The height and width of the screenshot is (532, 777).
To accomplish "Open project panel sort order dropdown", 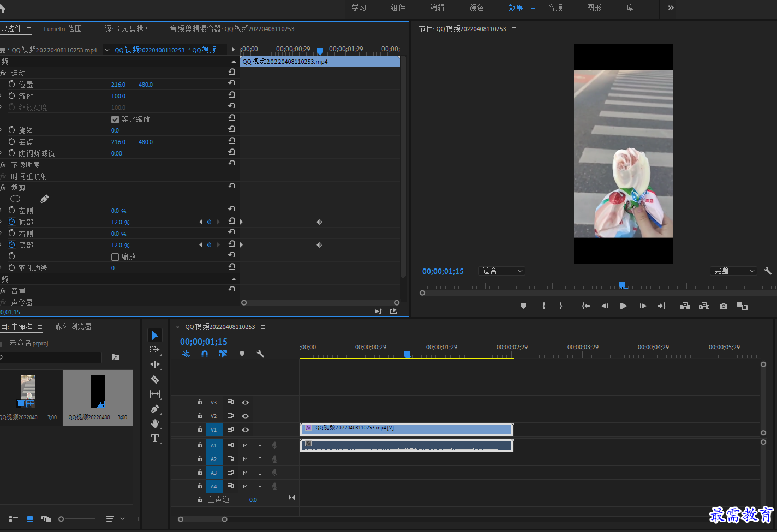I will pos(115,519).
